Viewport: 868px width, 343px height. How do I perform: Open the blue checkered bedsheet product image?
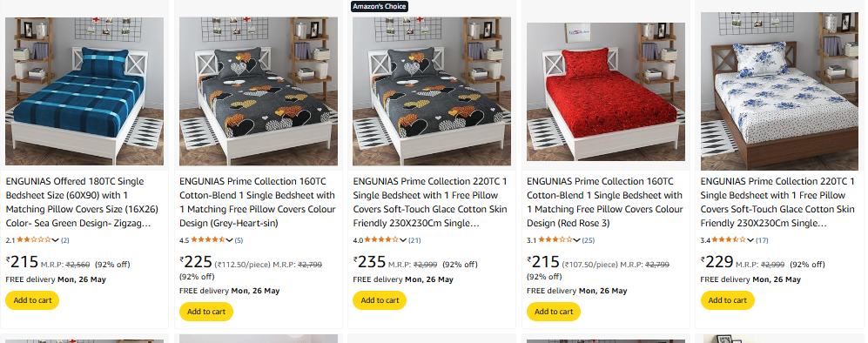click(x=84, y=91)
